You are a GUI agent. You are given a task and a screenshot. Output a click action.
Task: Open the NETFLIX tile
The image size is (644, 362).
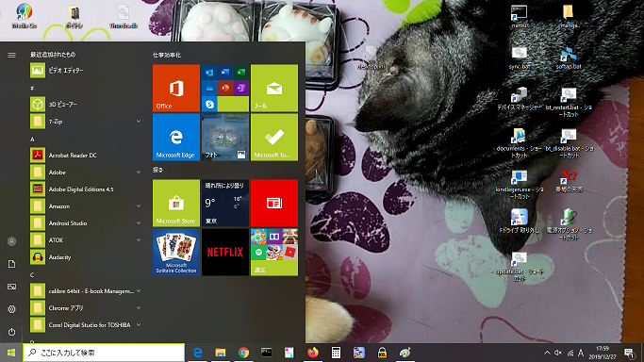click(225, 252)
